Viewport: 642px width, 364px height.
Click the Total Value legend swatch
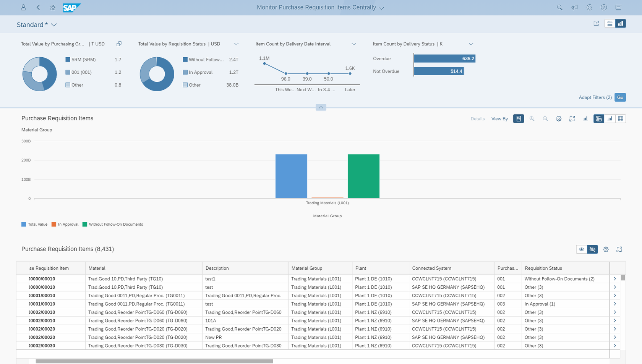tap(24, 225)
